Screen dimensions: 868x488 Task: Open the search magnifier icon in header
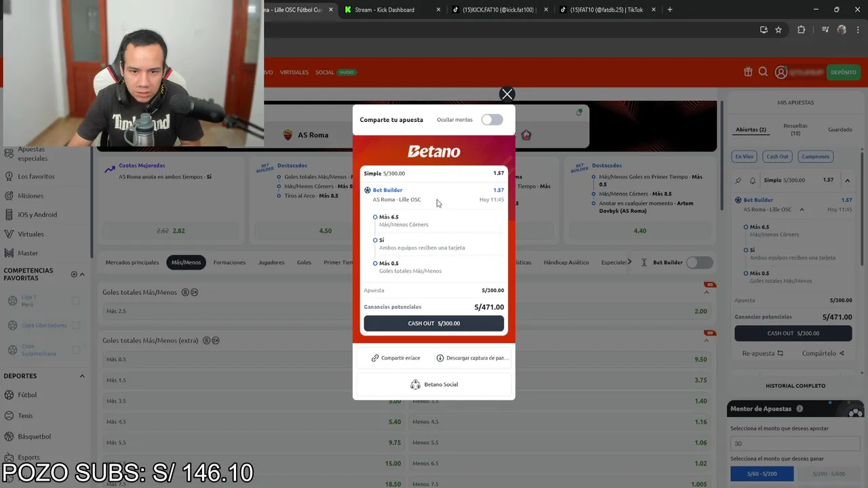763,72
